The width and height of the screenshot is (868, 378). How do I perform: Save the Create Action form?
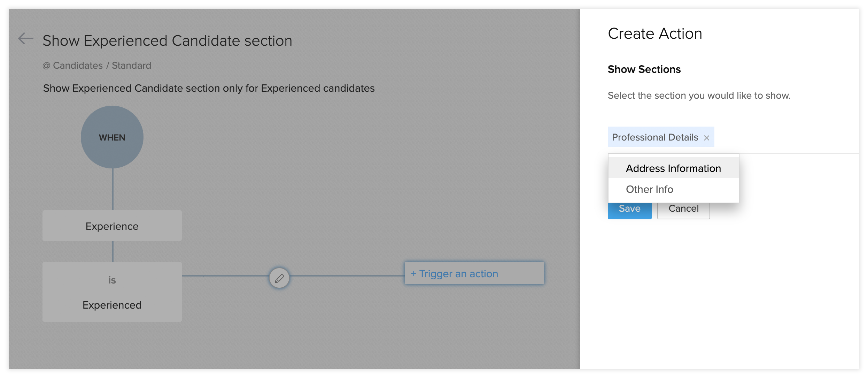(x=629, y=211)
